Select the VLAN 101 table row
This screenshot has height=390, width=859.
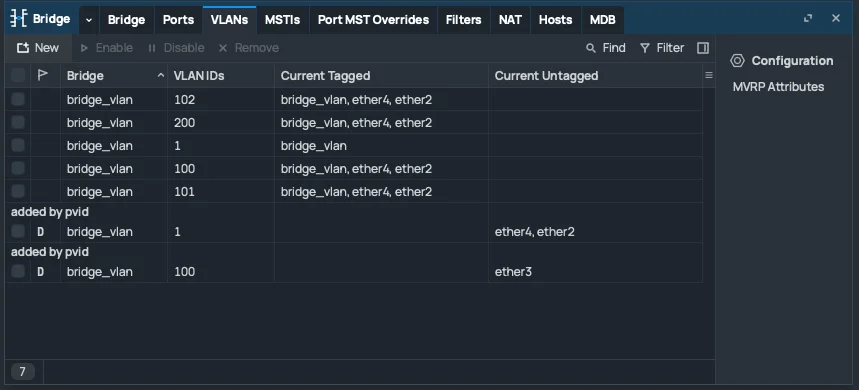point(354,192)
